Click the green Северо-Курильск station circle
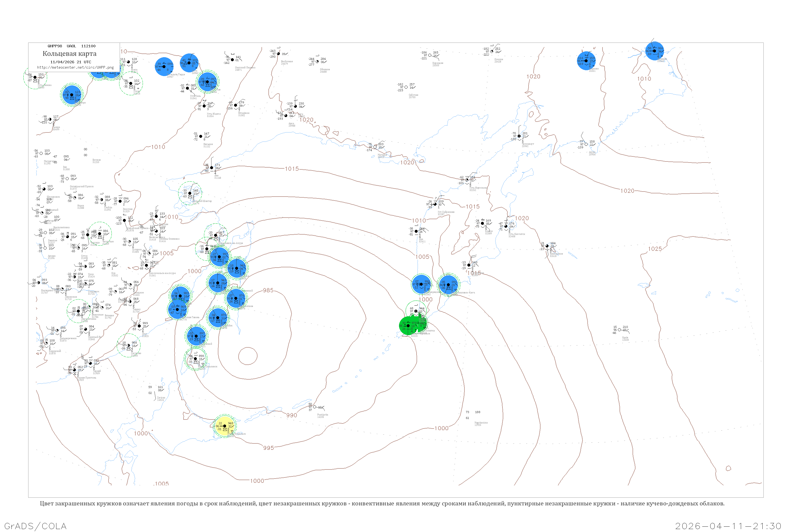The height and width of the screenshot is (532, 798). (x=409, y=326)
